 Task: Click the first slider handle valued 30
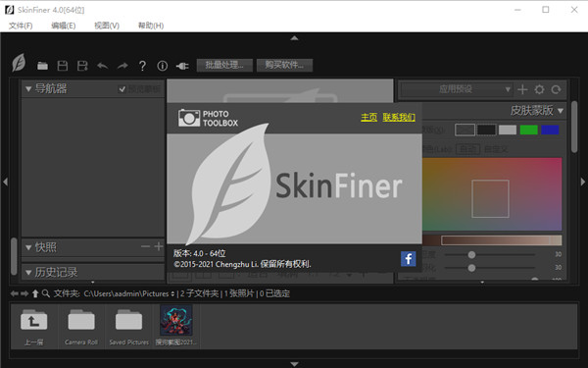[471, 255]
